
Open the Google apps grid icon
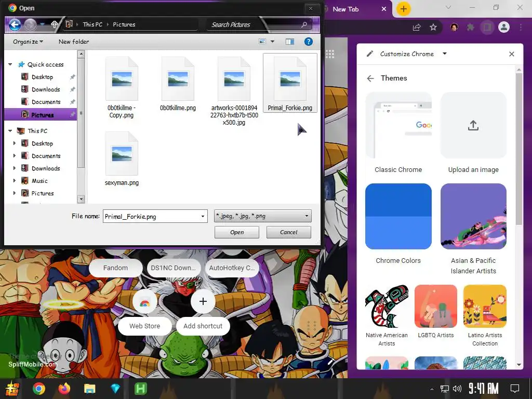point(330,54)
